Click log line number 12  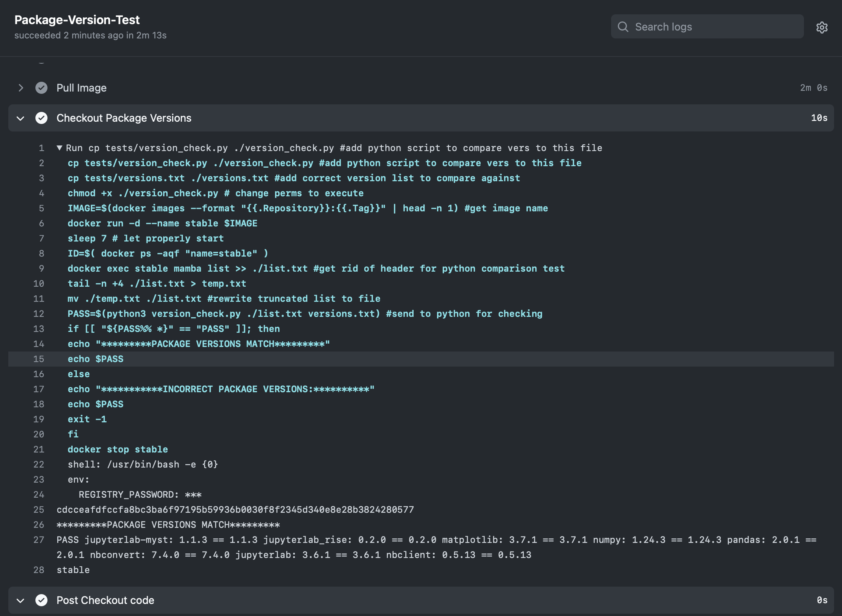pyautogui.click(x=39, y=314)
